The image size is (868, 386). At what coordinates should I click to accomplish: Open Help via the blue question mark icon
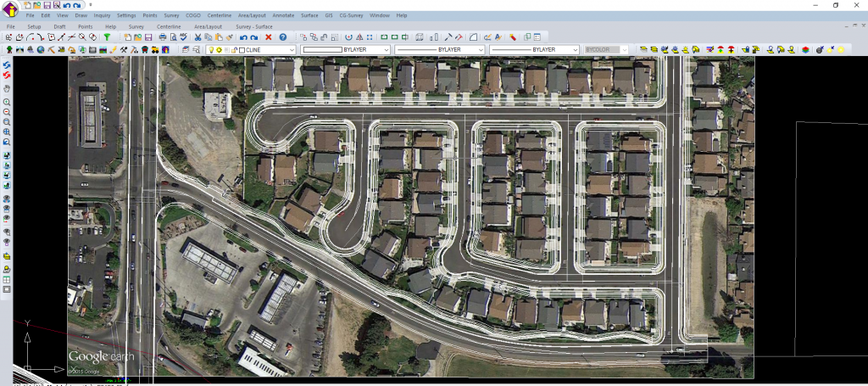(x=282, y=37)
